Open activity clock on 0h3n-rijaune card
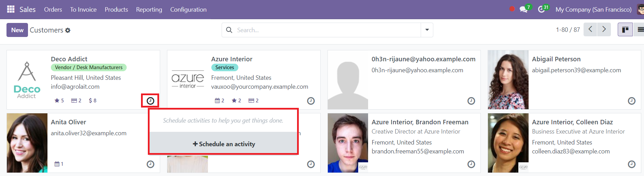 471,101
